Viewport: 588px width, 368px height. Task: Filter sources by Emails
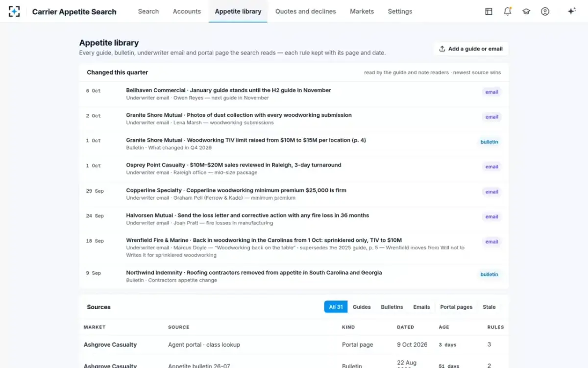tap(421, 307)
